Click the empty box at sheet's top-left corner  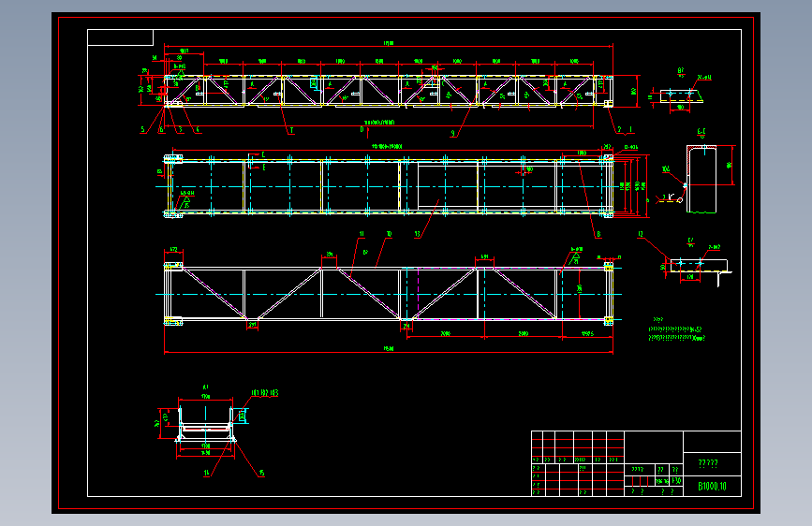(x=120, y=37)
